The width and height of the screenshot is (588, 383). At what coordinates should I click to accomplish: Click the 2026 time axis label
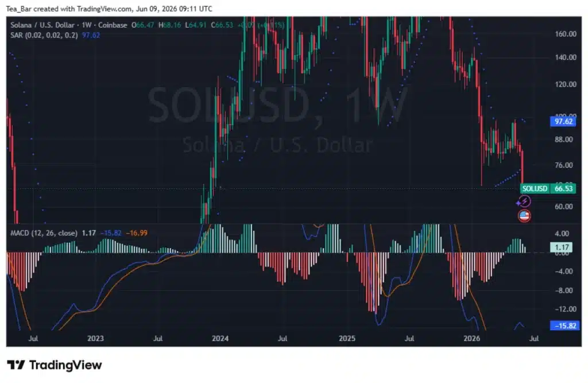tap(471, 338)
